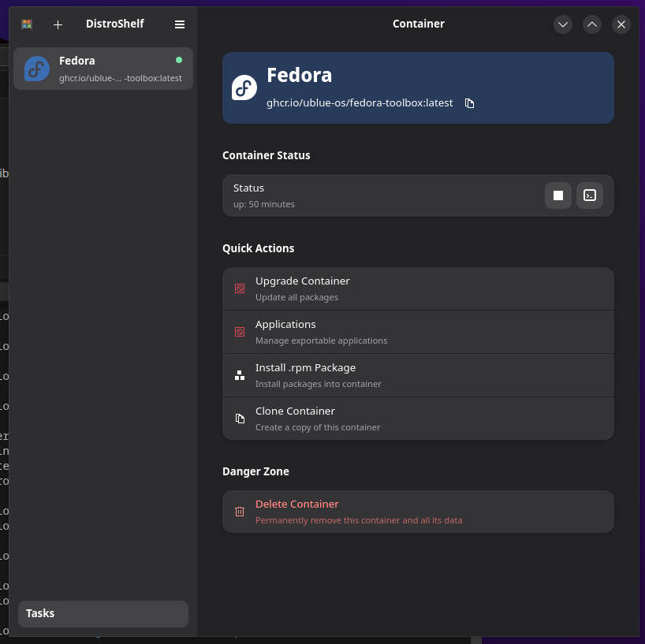Click Clone Container action
645x644 pixels.
tap(418, 419)
